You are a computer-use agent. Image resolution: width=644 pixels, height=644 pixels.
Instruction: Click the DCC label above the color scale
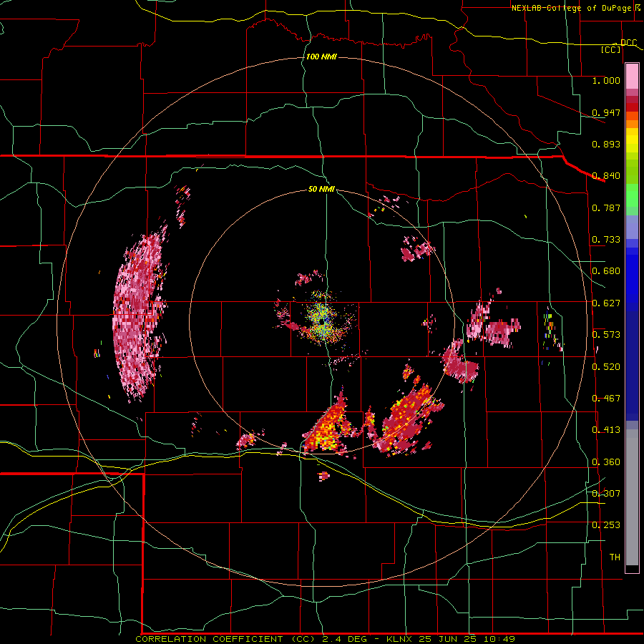click(628, 42)
